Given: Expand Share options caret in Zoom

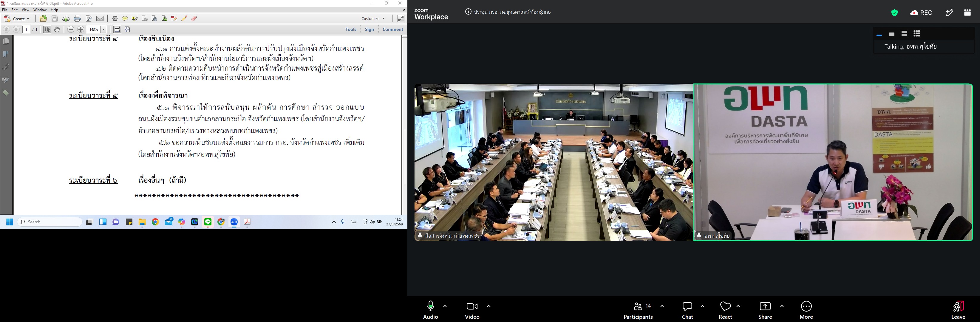Looking at the screenshot, I should 782,306.
